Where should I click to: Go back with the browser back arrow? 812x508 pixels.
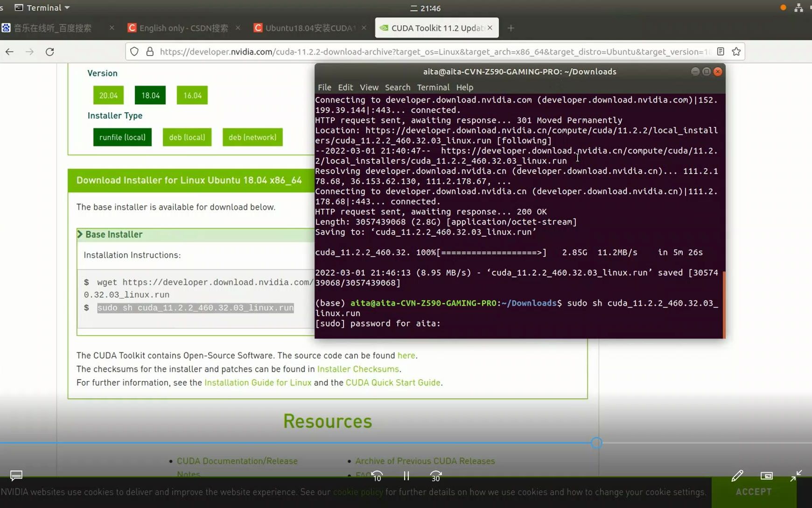[9, 52]
